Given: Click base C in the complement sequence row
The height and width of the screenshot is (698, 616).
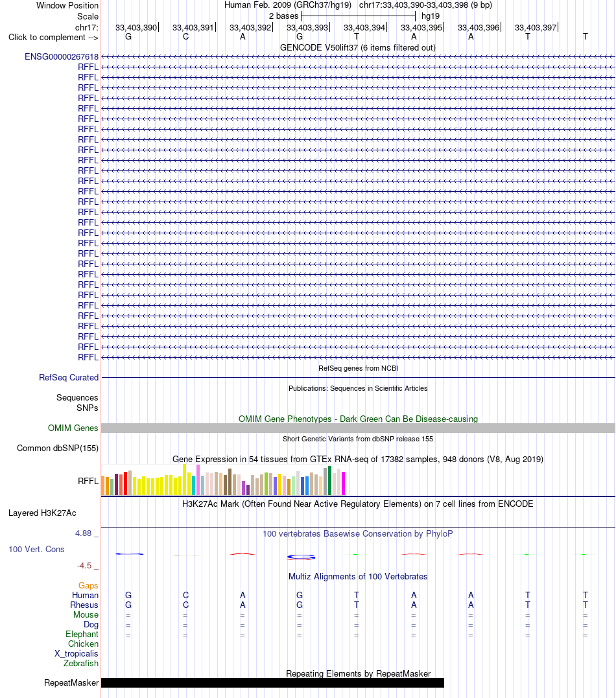Looking at the screenshot, I should tap(185, 36).
